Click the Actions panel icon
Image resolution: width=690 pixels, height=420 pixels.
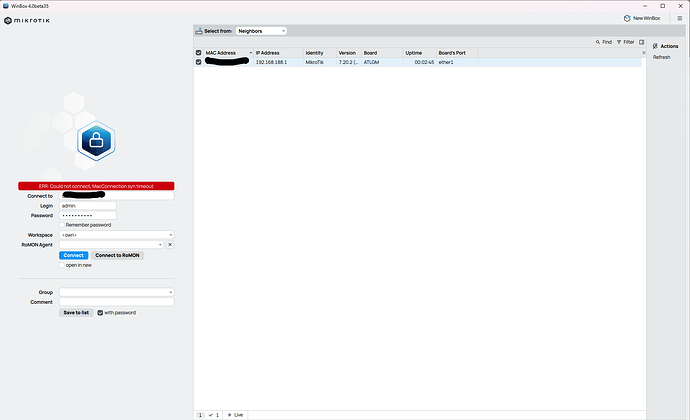[655, 46]
